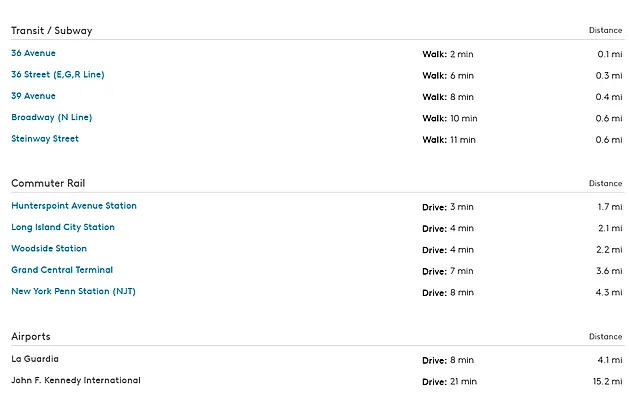Click the Transit / Subway section heading
This screenshot has height=400, width=629.
pyautogui.click(x=51, y=30)
